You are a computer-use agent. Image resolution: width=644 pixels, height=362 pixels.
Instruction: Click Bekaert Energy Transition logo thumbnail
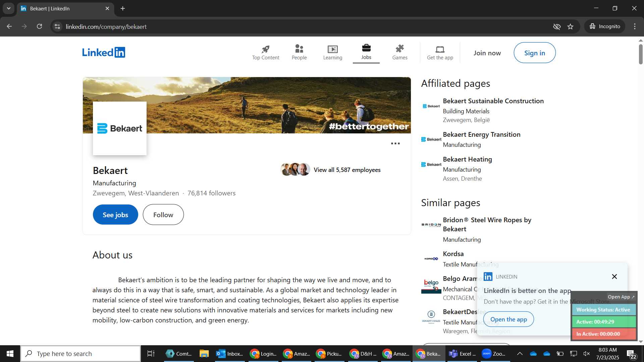pos(431,139)
